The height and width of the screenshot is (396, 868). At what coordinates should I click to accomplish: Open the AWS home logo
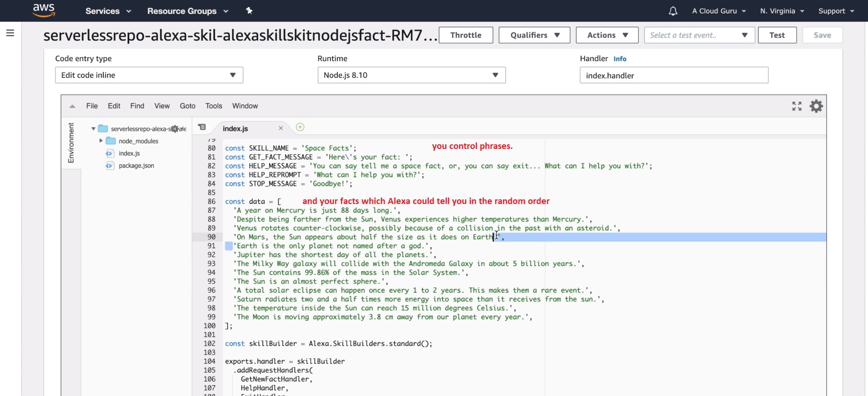[x=44, y=10]
